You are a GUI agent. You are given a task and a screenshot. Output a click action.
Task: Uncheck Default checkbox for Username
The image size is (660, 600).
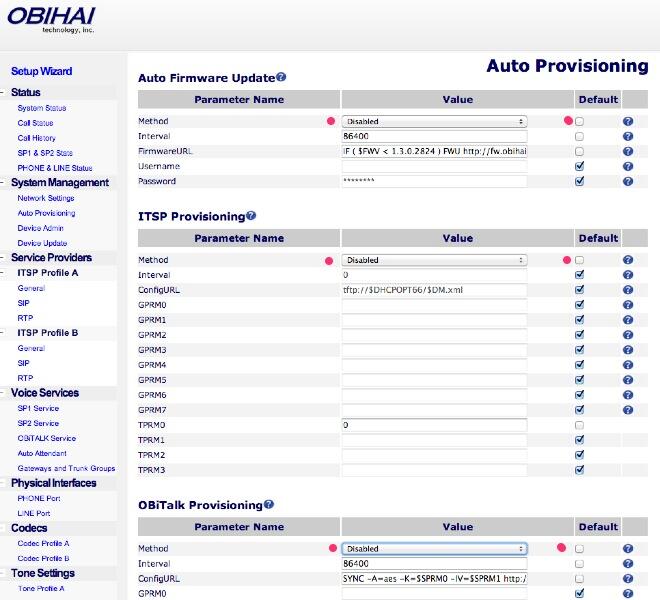tap(580, 166)
